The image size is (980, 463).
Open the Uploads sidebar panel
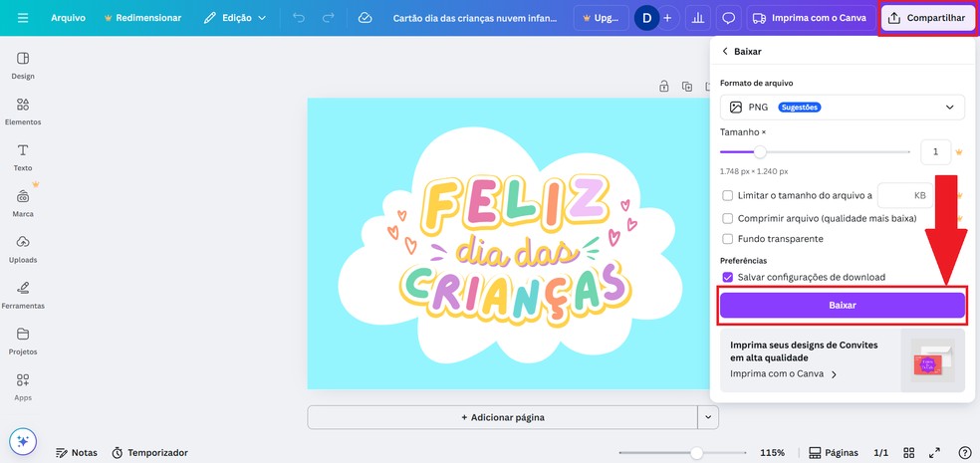23,249
